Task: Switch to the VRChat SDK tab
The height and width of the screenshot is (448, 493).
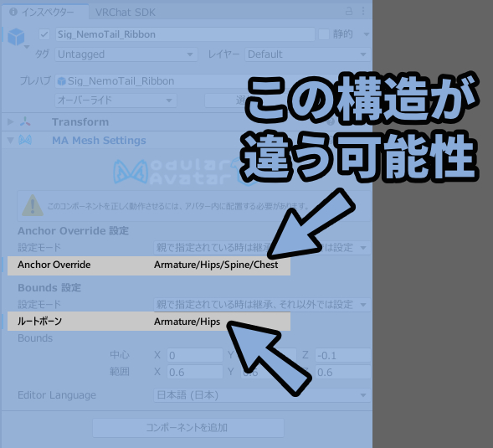Action: 126,13
